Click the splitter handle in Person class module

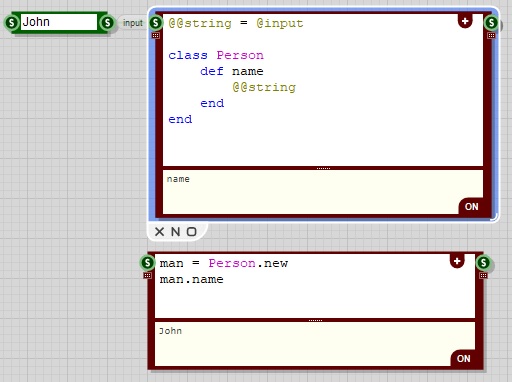pyautogui.click(x=323, y=168)
